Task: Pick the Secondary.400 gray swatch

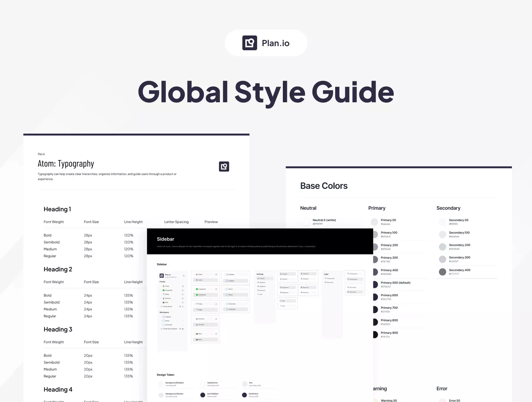Action: (x=442, y=272)
